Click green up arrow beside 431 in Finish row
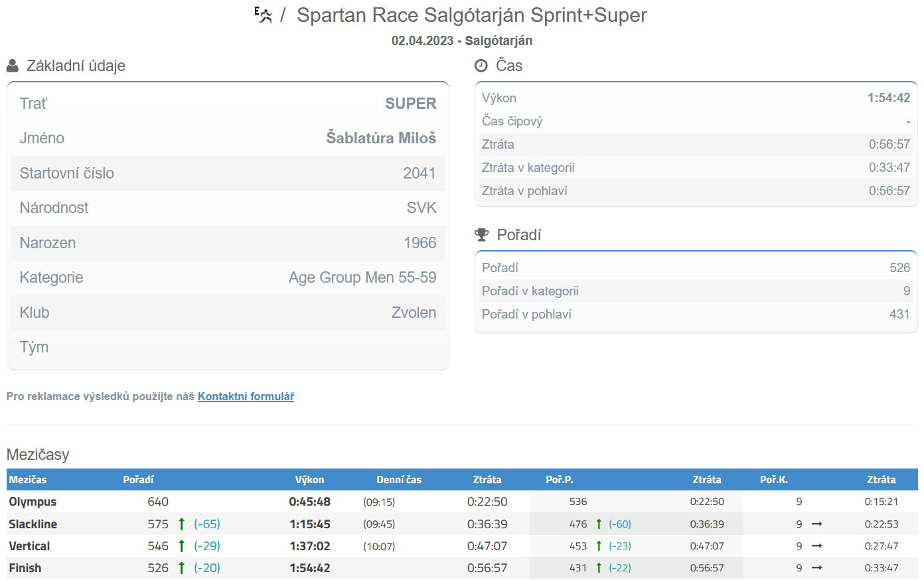Image resolution: width=924 pixels, height=580 pixels. (x=599, y=567)
